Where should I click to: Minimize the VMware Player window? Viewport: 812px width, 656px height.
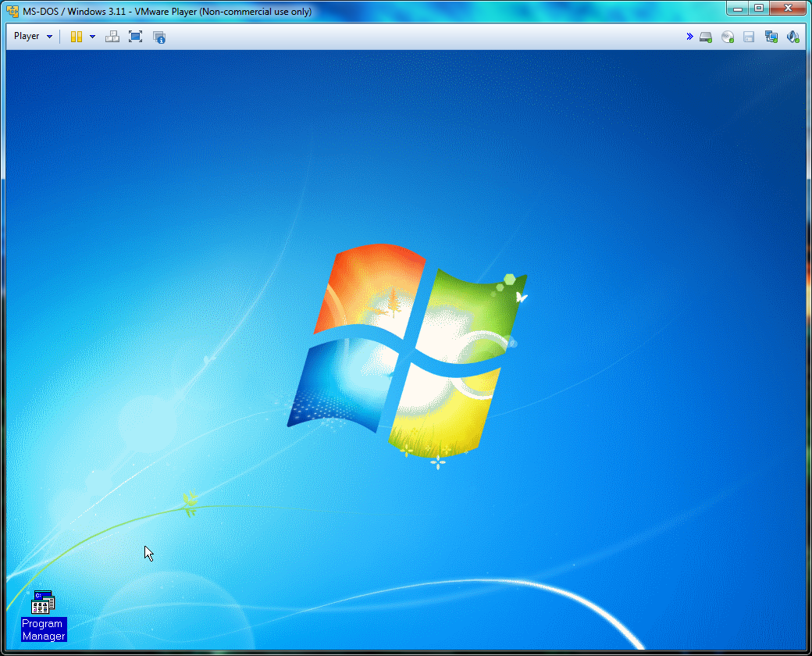(x=738, y=8)
